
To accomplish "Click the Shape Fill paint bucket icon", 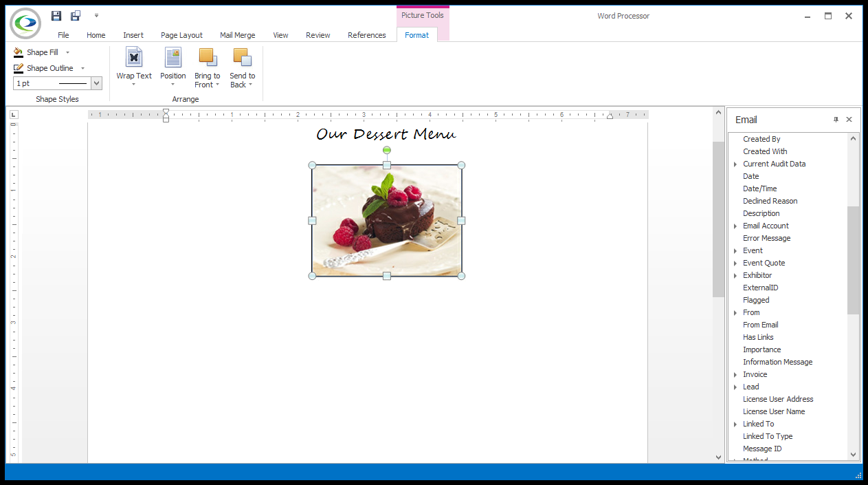I will 19,52.
